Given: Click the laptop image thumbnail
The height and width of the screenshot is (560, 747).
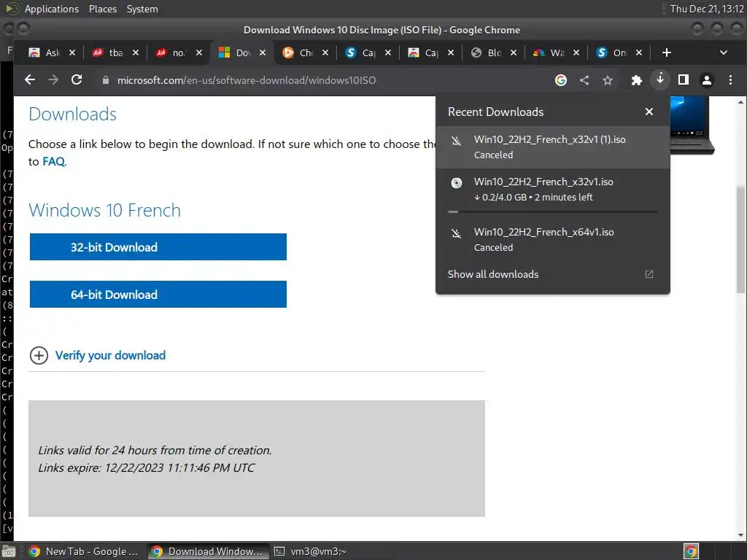Looking at the screenshot, I should click(692, 125).
